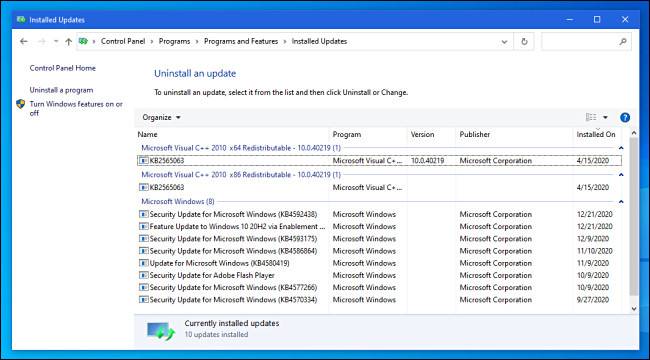650x360 pixels.
Task: Click icon of KB4592438 update
Action: click(143, 214)
